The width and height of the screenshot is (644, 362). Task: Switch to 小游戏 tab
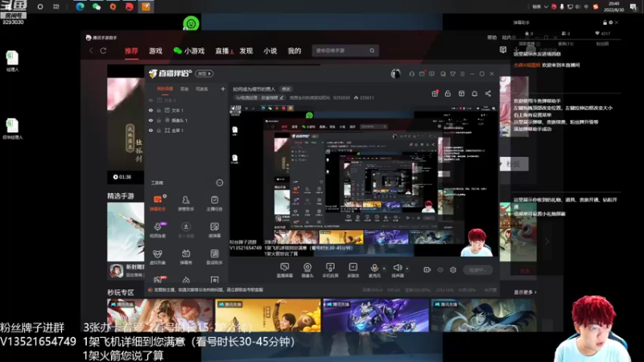point(189,51)
